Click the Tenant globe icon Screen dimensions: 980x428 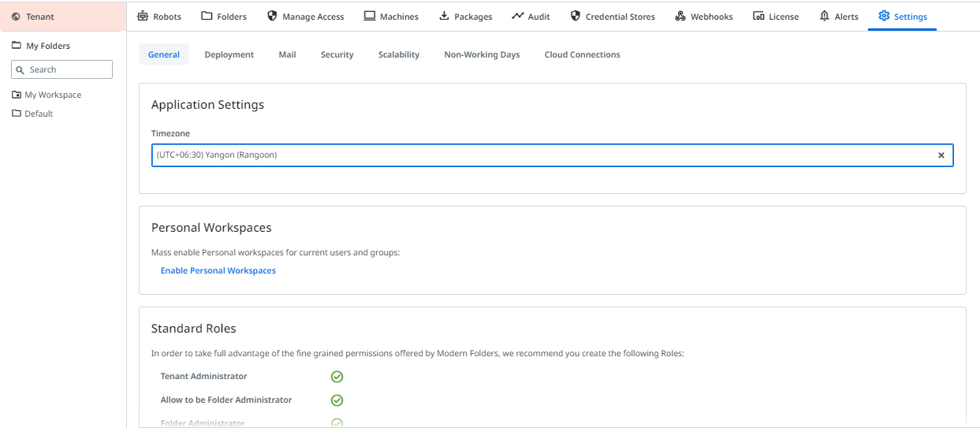click(16, 17)
